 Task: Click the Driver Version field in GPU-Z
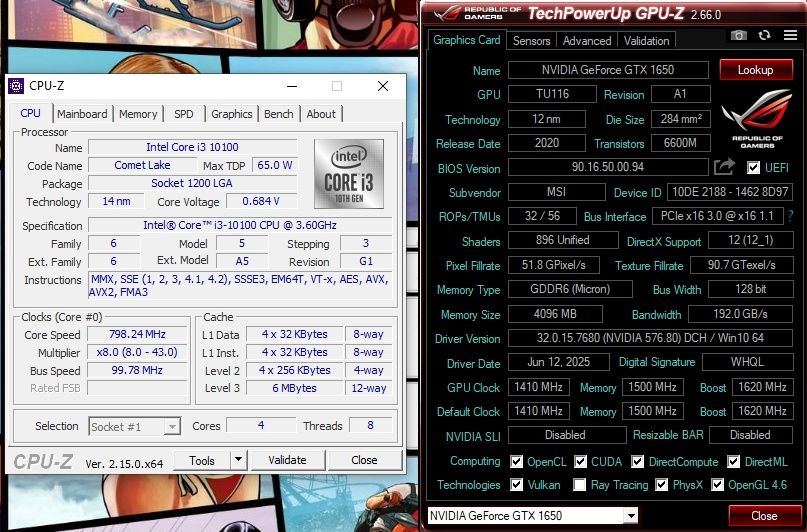coord(650,338)
